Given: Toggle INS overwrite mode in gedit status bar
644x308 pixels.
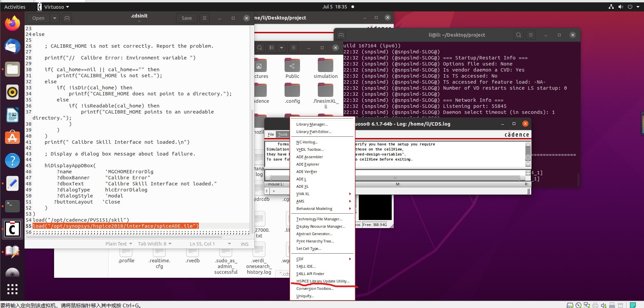Looking at the screenshot, I should click(x=244, y=244).
